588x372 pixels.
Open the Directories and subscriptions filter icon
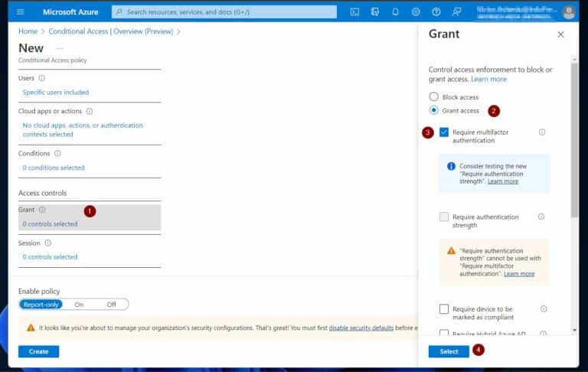pos(375,12)
